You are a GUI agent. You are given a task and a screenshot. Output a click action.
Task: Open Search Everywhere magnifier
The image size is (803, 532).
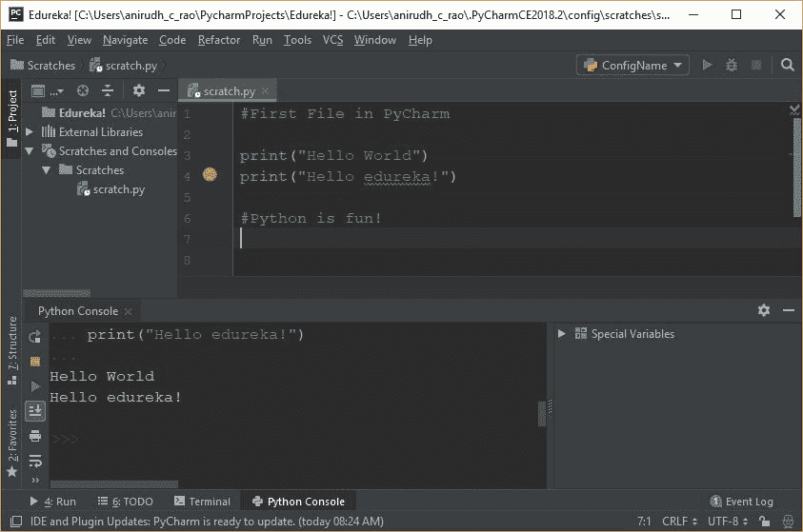point(787,65)
